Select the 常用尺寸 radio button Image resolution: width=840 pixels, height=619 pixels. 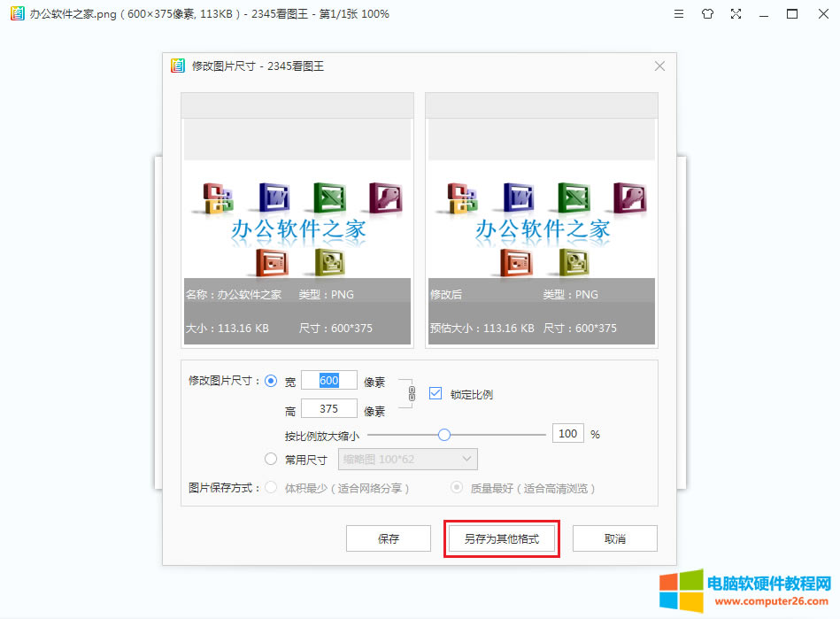pos(273,459)
